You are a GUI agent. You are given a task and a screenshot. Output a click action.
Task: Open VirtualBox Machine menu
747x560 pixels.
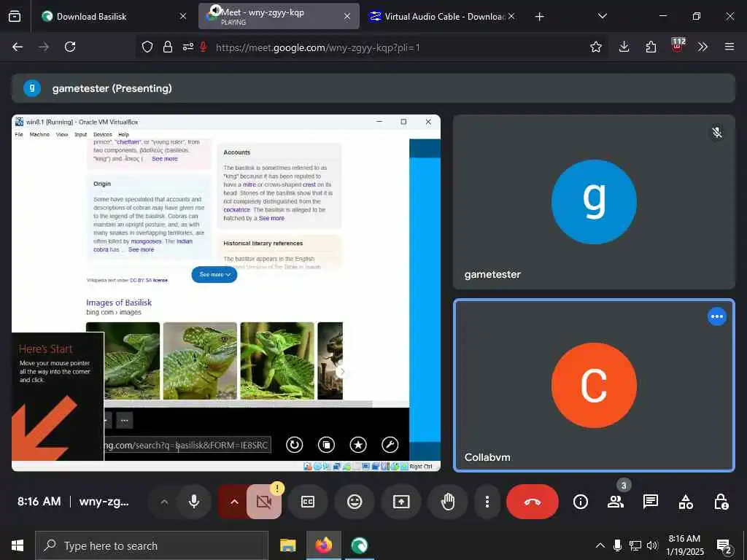39,135
